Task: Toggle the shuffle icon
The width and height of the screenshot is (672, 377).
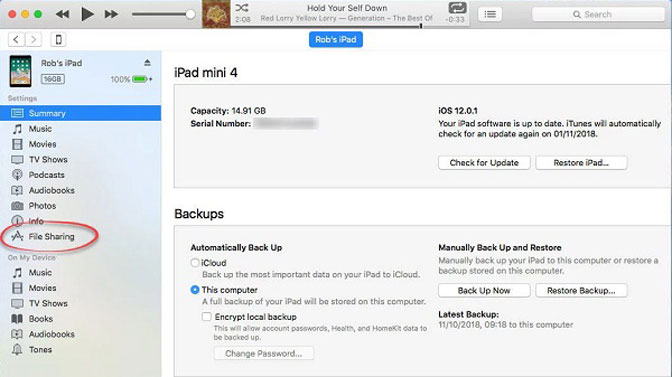Action: click(242, 7)
